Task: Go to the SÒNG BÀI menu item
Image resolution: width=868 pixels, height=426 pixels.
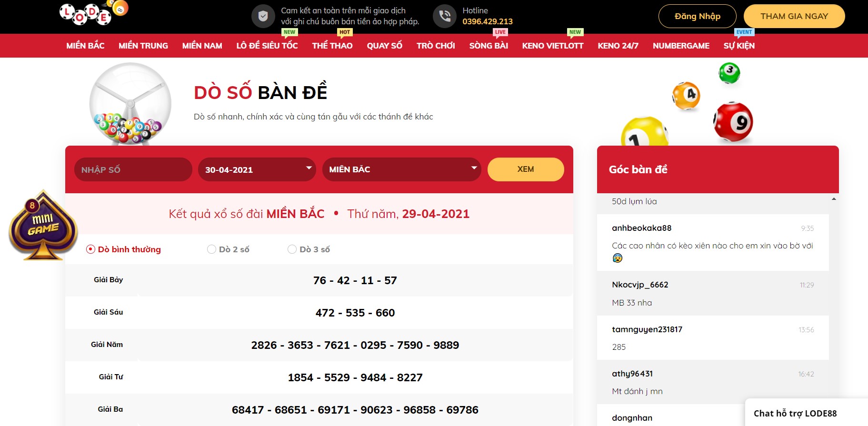Action: 489,46
